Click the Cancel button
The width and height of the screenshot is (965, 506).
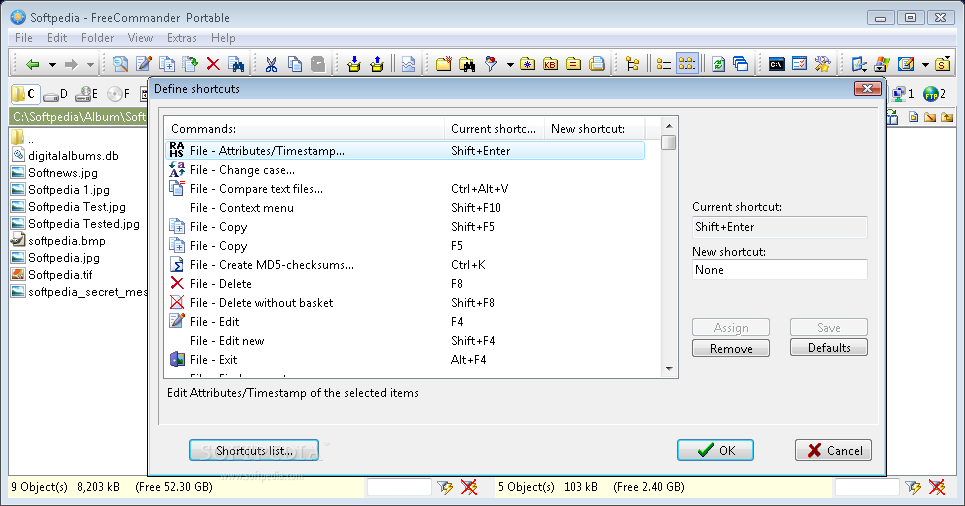coord(833,450)
